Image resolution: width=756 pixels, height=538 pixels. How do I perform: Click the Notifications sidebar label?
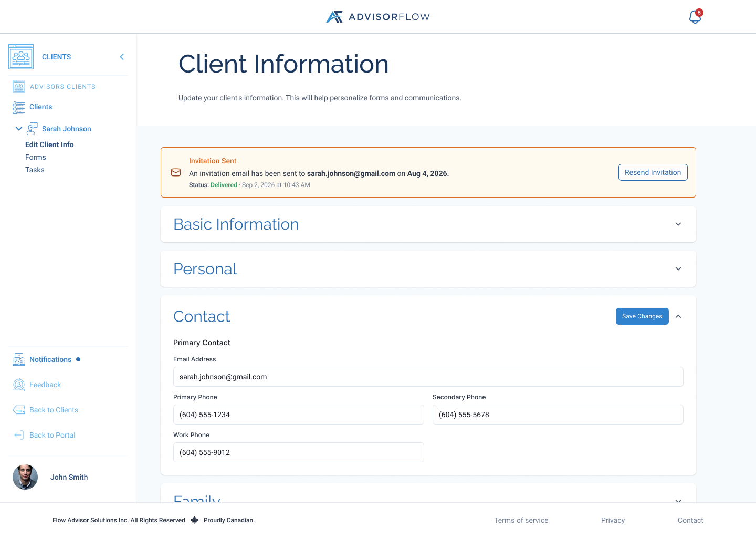pyautogui.click(x=50, y=359)
